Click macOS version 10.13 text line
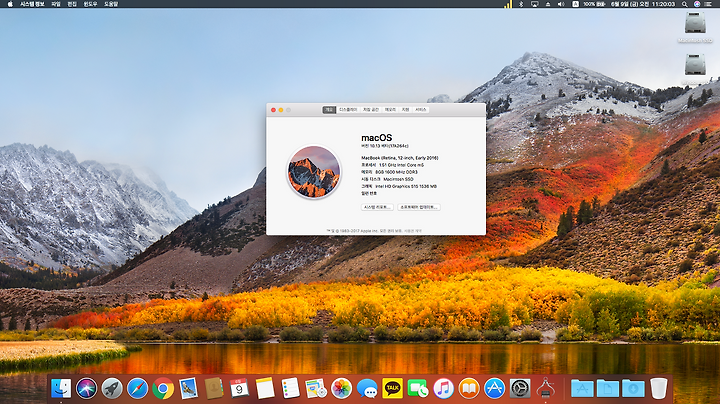Viewport: 720px width, 404px height. (x=385, y=146)
